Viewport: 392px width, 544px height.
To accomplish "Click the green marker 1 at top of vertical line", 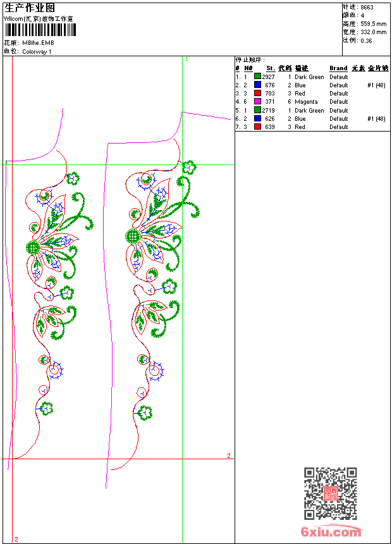I will [187, 59].
